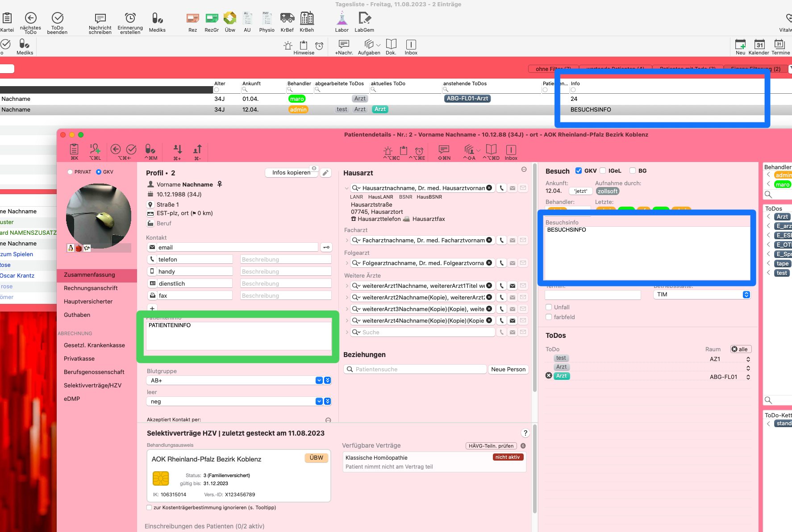
Task: Select the PRIVAT radio button
Action: [x=70, y=172]
